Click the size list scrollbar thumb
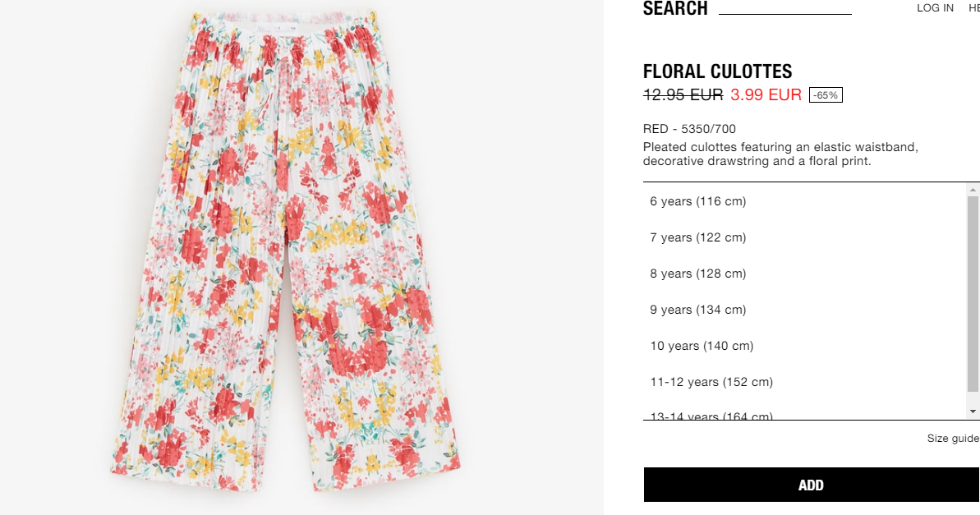This screenshot has height=515, width=980. pyautogui.click(x=973, y=294)
